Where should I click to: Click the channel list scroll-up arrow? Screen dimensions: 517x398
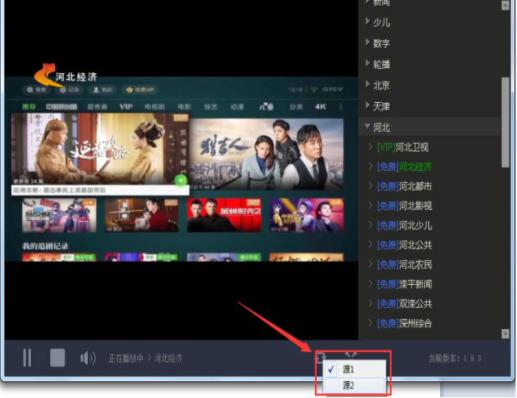tap(505, 5)
